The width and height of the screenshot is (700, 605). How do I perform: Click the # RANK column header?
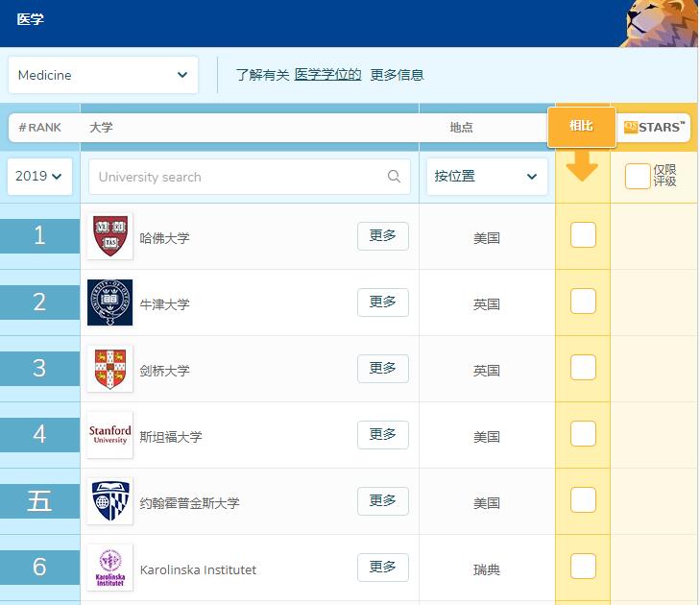click(40, 128)
